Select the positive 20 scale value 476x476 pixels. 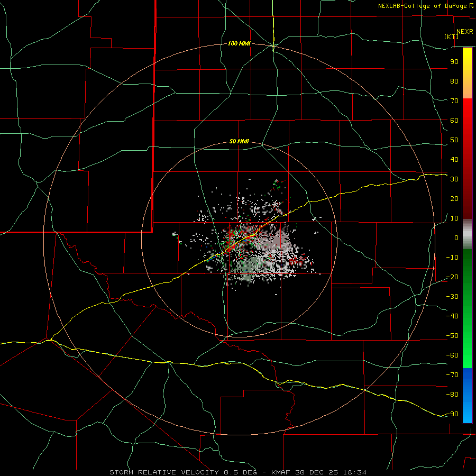click(454, 198)
